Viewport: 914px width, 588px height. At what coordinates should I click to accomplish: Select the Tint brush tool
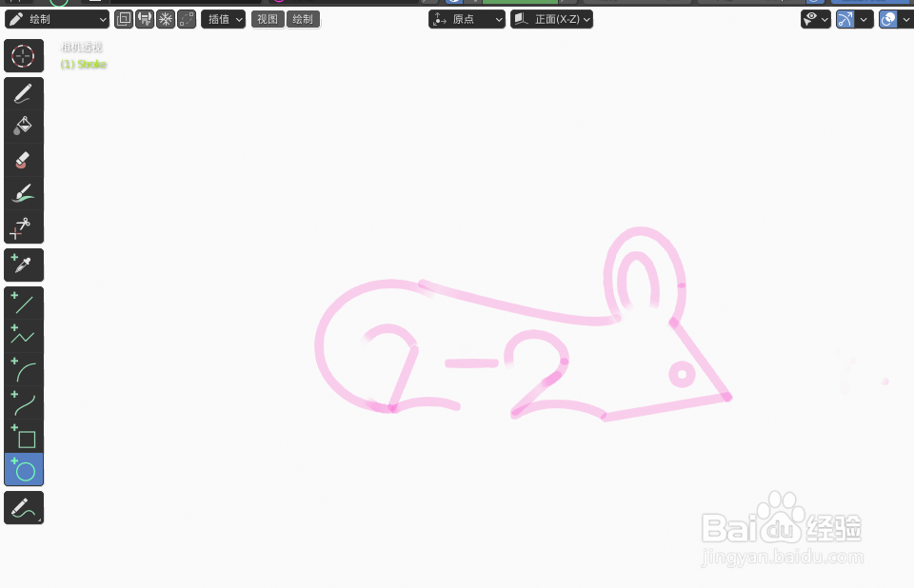point(23,191)
